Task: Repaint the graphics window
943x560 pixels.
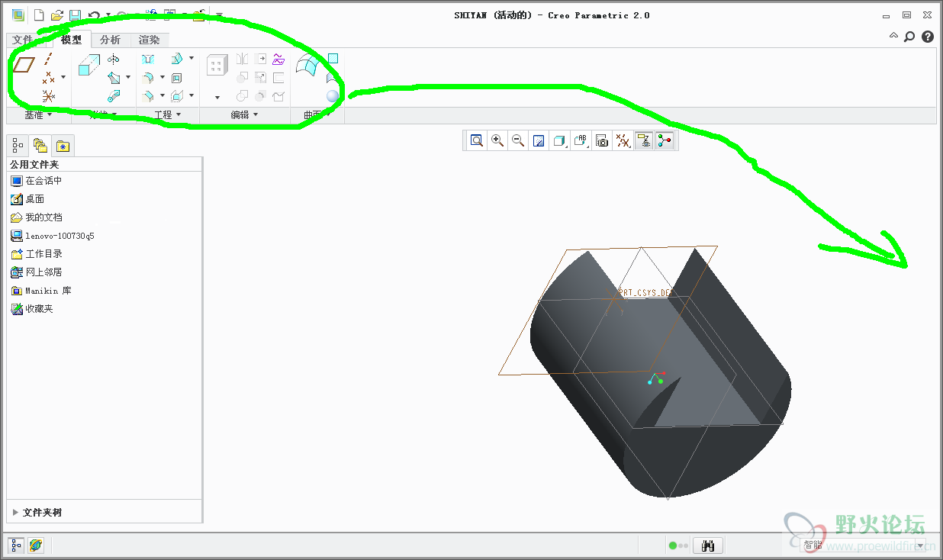Action: pyautogui.click(x=539, y=140)
